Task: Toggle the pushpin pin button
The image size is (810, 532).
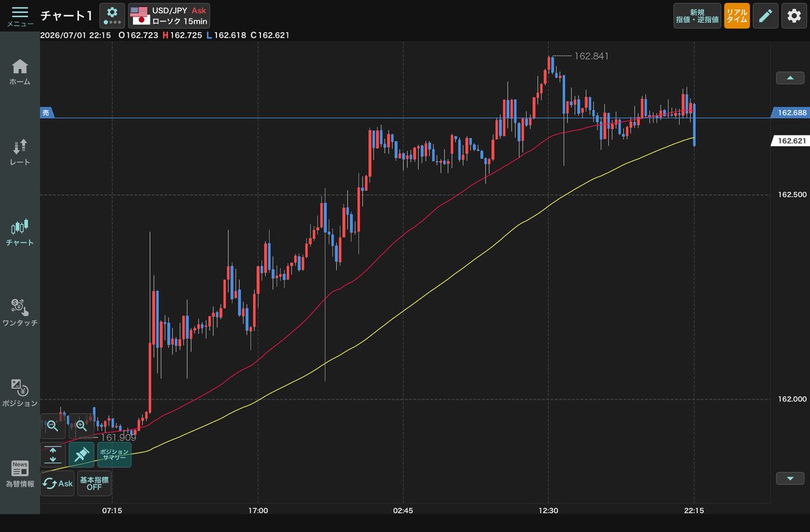Action: (x=82, y=455)
